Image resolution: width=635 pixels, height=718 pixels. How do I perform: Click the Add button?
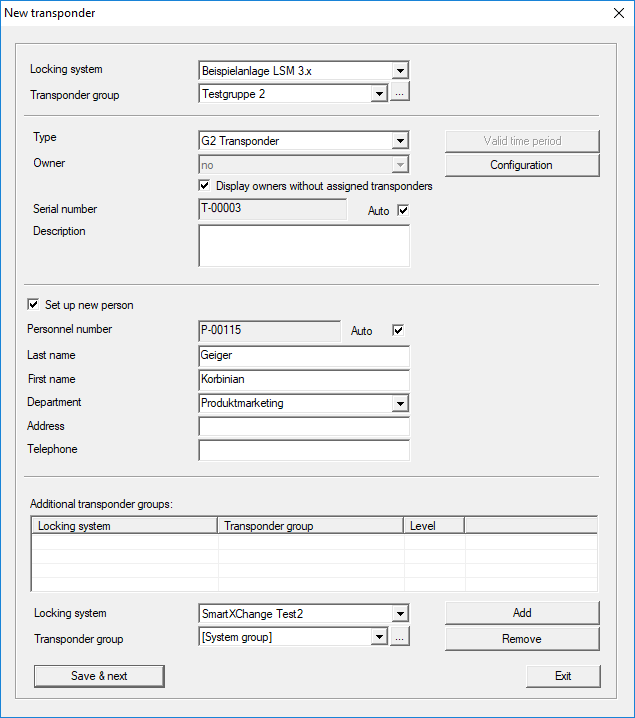(x=521, y=613)
